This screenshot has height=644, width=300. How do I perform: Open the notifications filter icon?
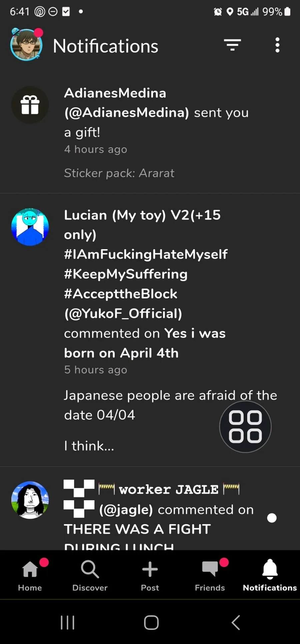232,45
